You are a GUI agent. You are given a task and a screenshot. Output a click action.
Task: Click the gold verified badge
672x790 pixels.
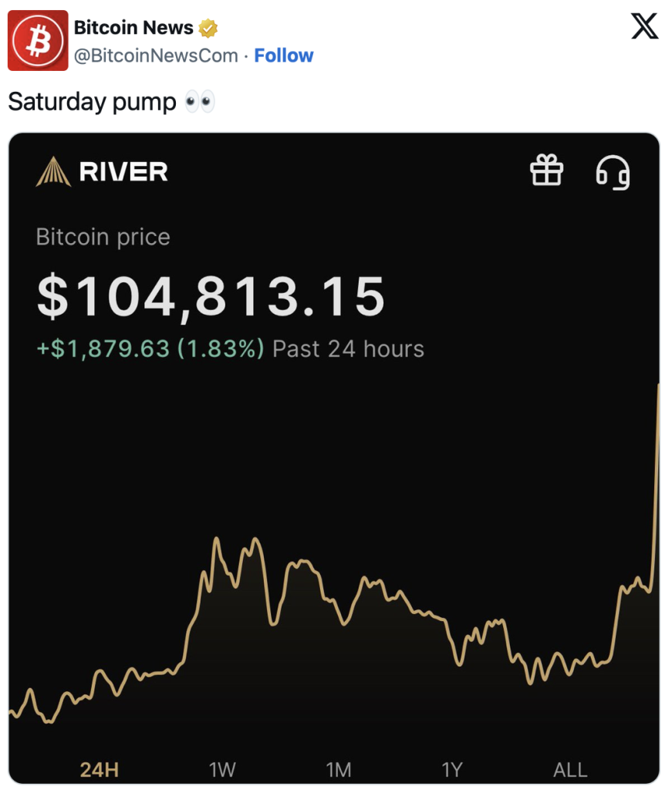tap(208, 29)
